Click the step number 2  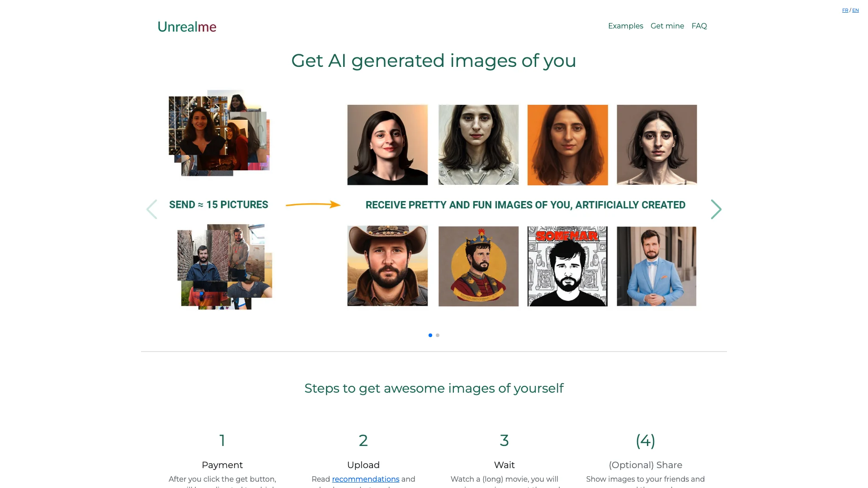[363, 440]
